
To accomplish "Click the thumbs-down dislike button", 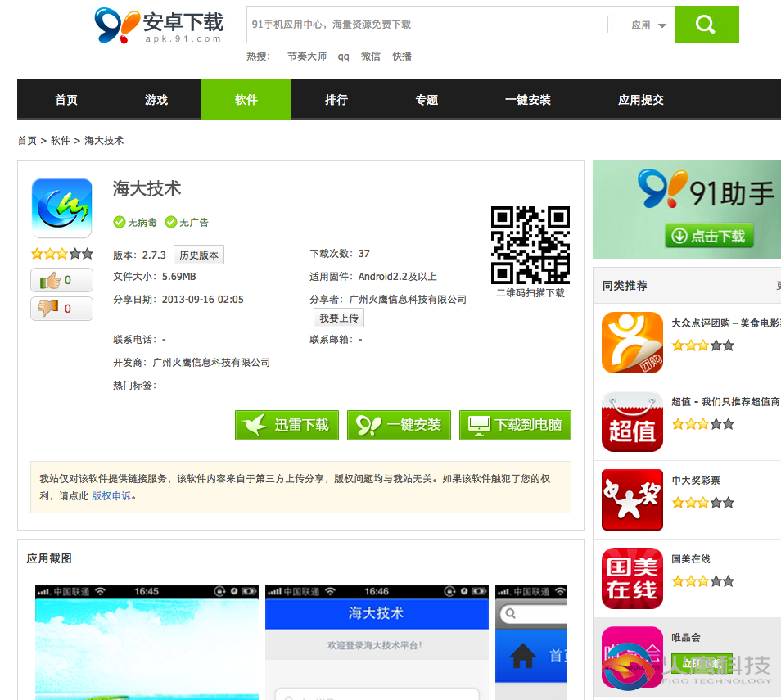I will pos(61,309).
